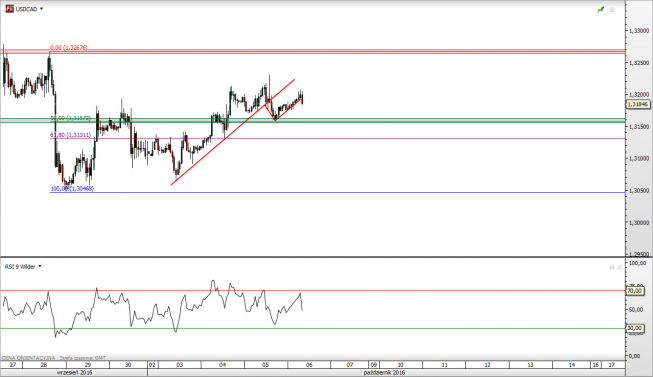
Task: Click date 05 on the time axis
Action: coord(265,365)
